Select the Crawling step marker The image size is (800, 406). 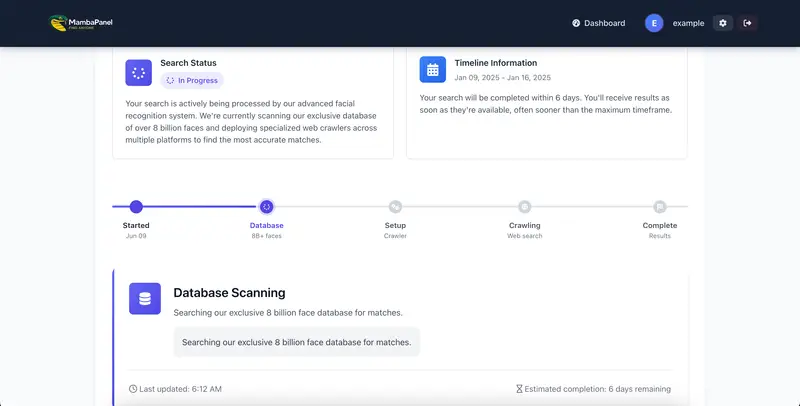click(524, 207)
